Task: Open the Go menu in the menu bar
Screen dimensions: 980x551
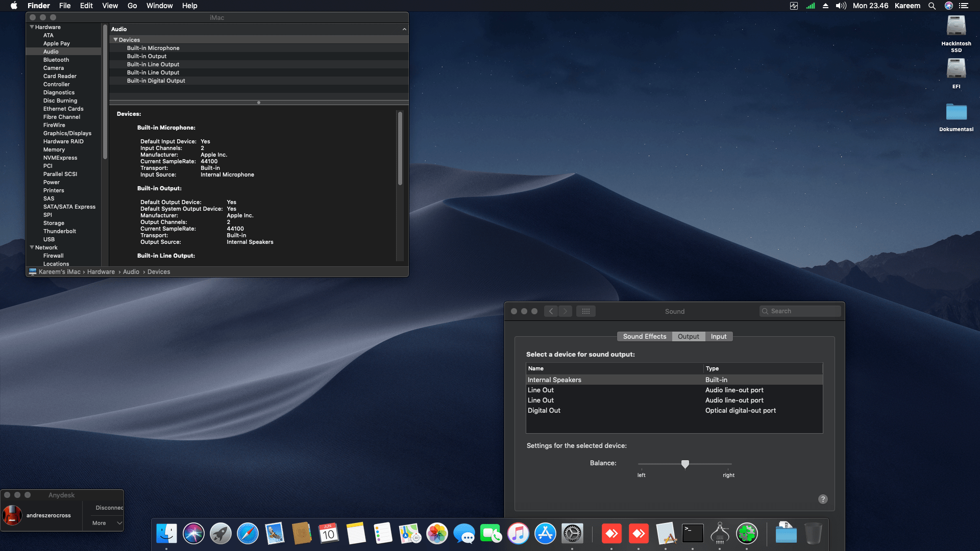Action: (132, 6)
